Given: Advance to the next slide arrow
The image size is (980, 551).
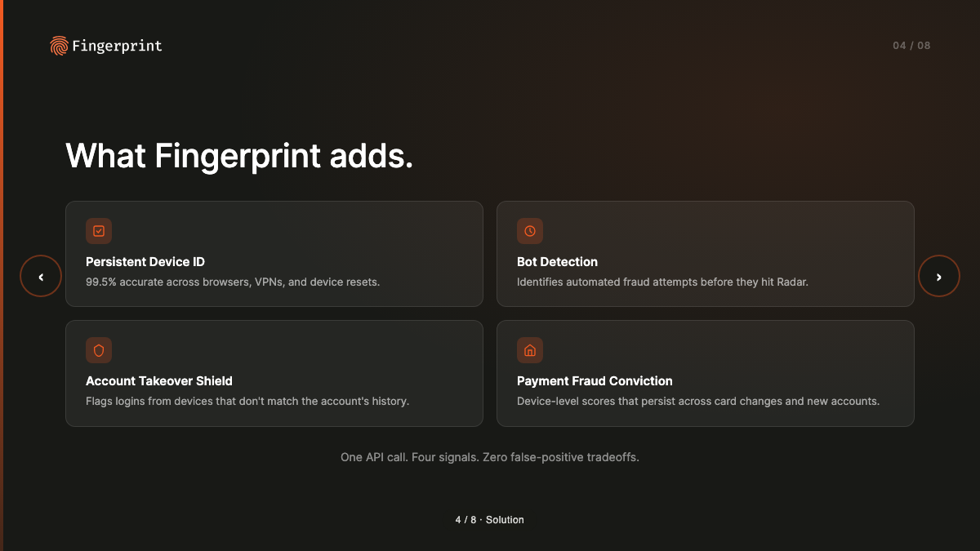Looking at the screenshot, I should coord(939,277).
